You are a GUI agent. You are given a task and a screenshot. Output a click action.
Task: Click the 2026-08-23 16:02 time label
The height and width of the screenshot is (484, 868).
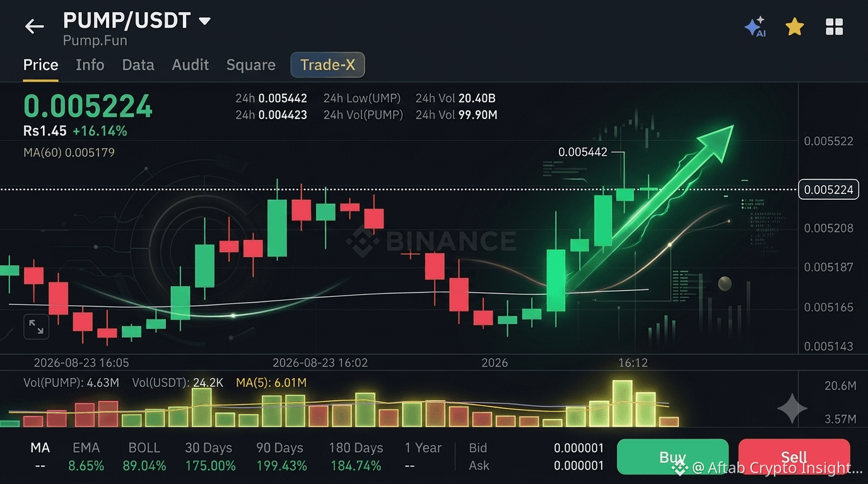tap(320, 363)
